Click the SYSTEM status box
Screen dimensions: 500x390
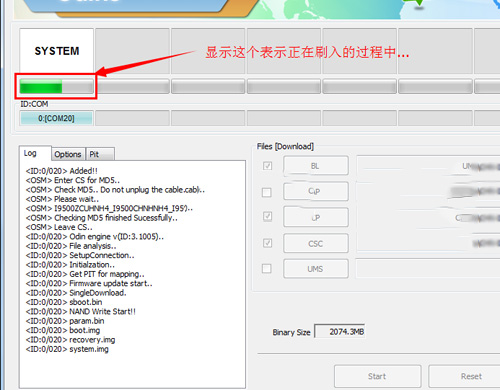(x=56, y=51)
